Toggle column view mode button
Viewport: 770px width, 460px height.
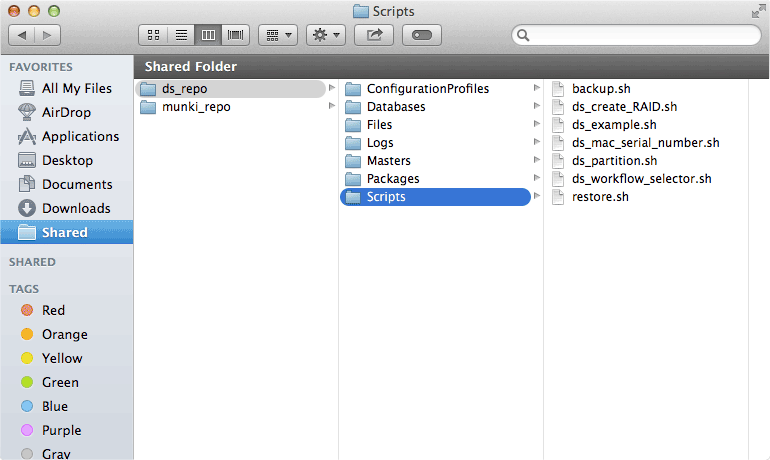tap(209, 35)
